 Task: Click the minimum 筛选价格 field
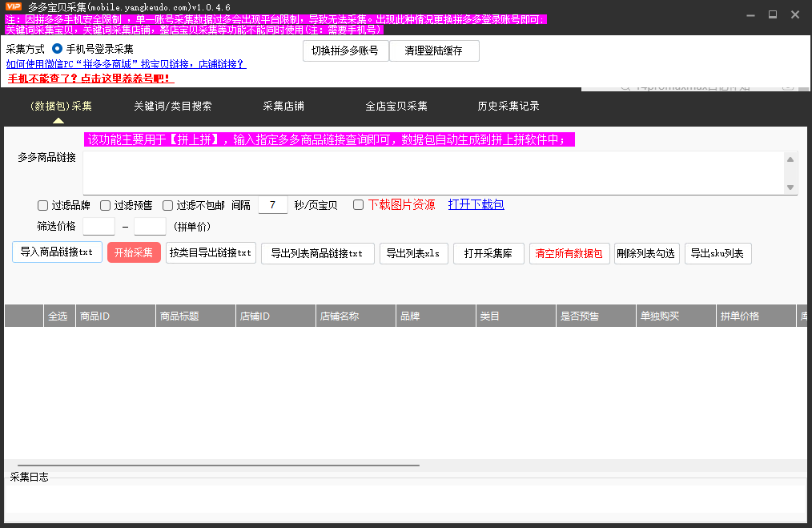(99, 227)
